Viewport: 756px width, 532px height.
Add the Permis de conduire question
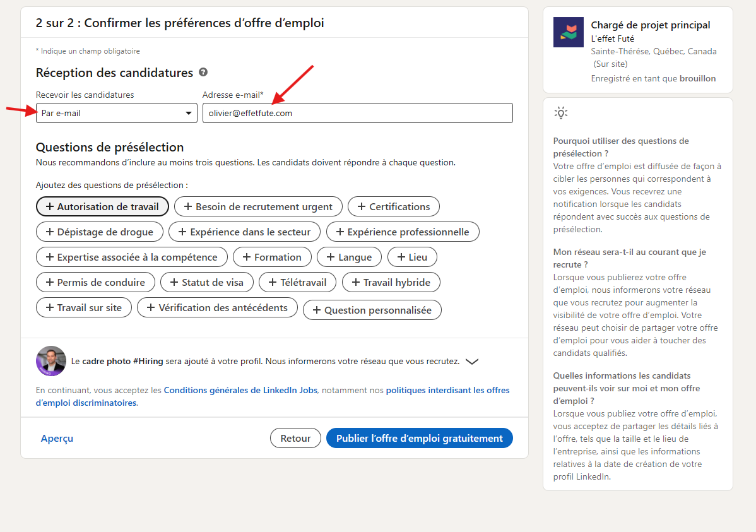tap(95, 282)
